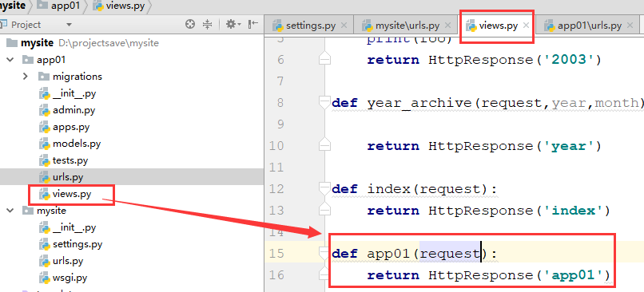
Task: Click fold end marker at line 10
Action: click(324, 145)
